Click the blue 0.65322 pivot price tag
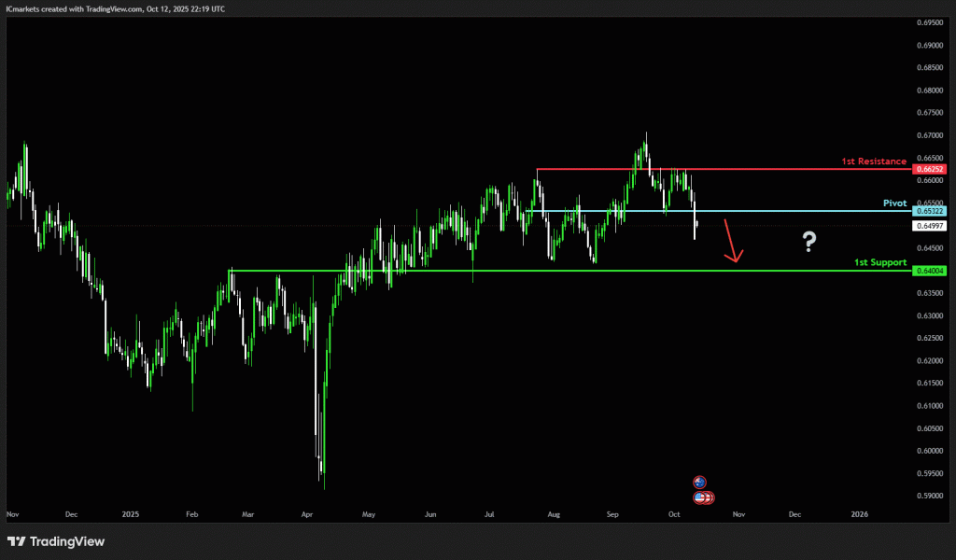 tap(931, 211)
